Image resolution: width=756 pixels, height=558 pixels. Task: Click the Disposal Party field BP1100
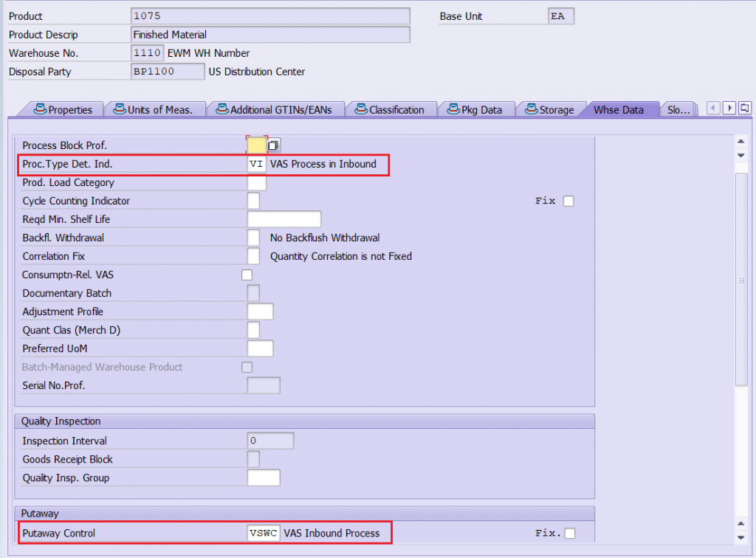pos(168,72)
